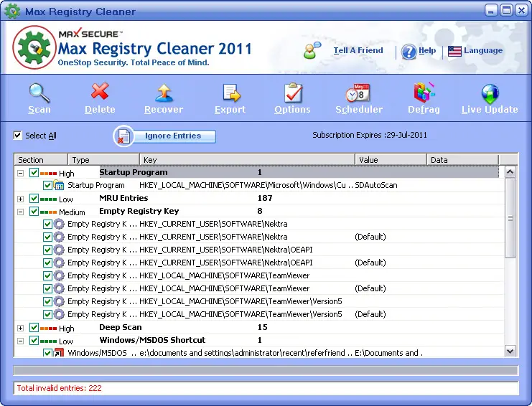
Task: Click the Startup Program row calendar icon
Action: pyautogui.click(x=59, y=185)
